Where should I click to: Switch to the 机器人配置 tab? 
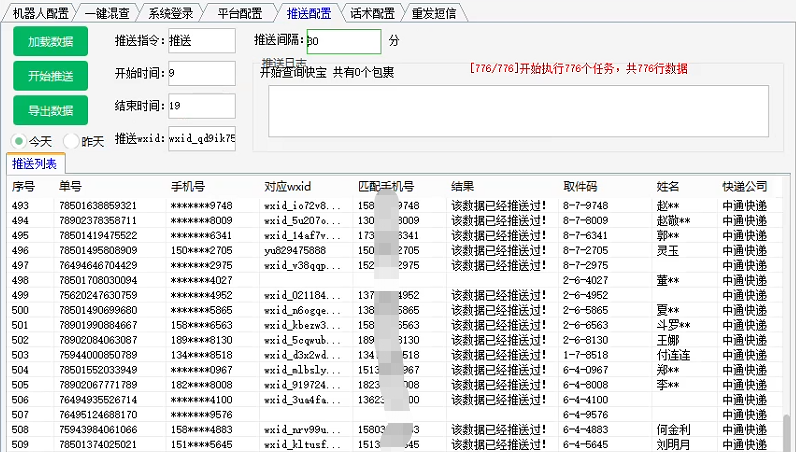(40, 13)
